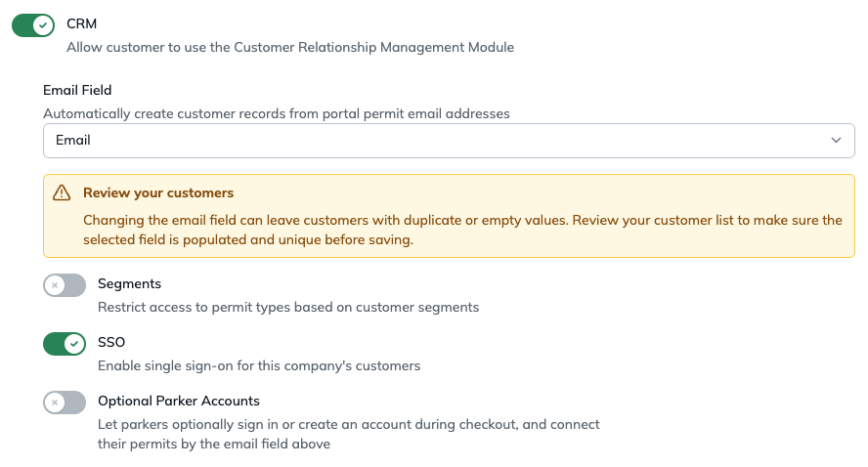Viewport: 868px width, 467px height.
Task: Turn off the SSO toggle
Action: [65, 344]
